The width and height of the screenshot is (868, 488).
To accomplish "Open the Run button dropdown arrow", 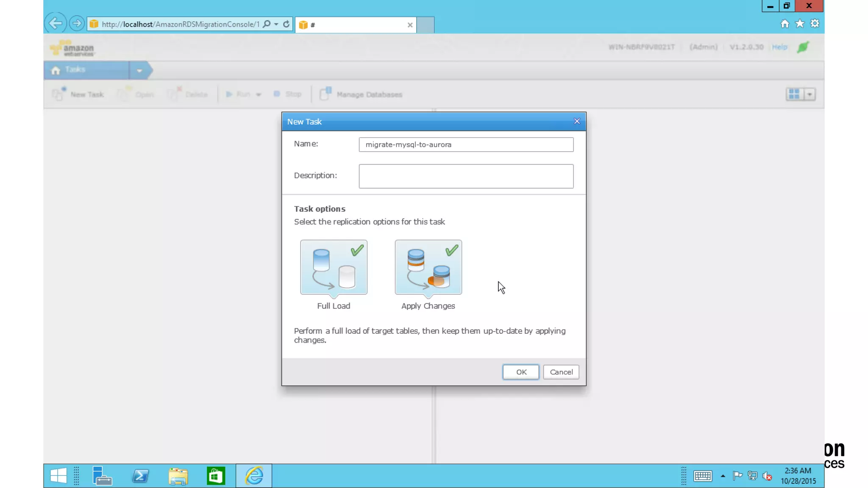I will click(x=259, y=94).
